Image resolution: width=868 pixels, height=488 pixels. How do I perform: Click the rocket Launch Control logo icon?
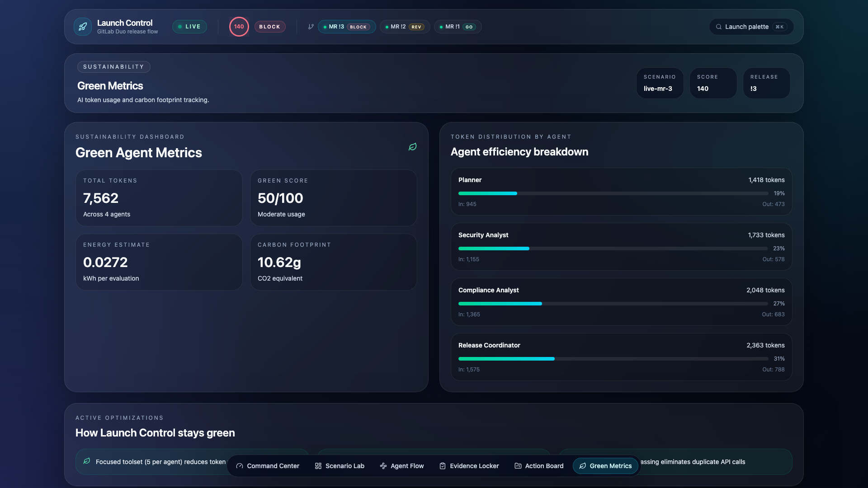click(x=83, y=27)
